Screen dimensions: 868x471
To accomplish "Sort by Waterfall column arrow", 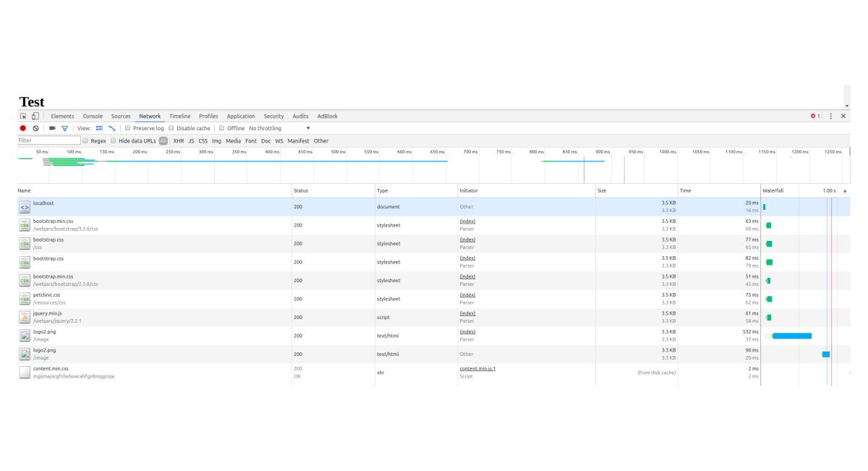I will 845,190.
